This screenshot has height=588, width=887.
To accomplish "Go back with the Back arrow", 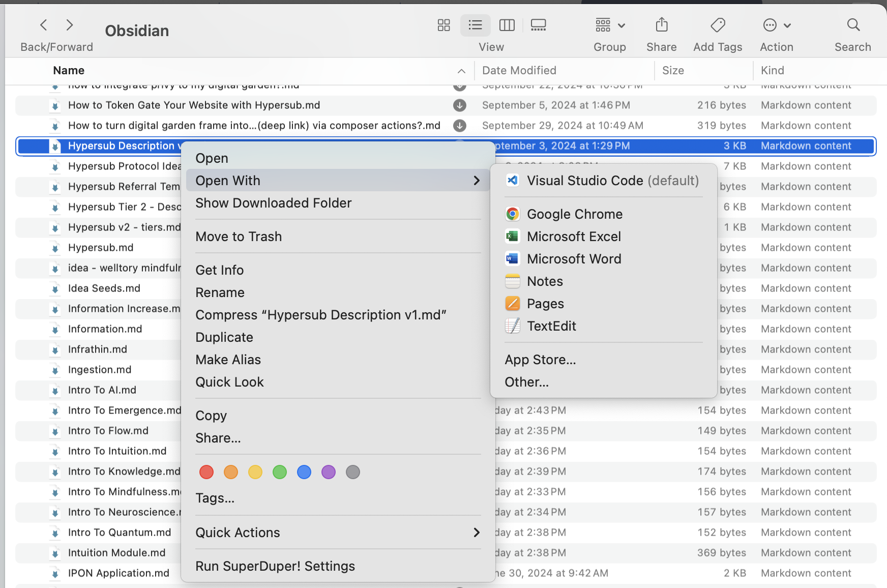I will pos(44,24).
